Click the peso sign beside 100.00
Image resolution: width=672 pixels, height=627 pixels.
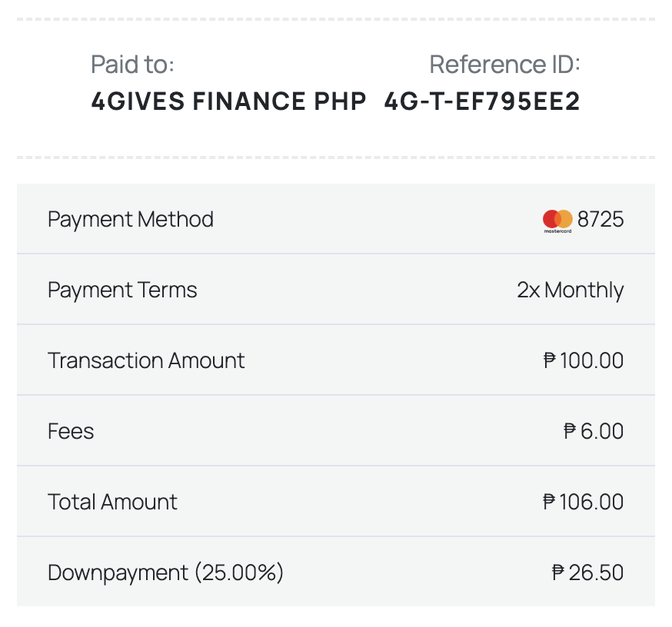pyautogui.click(x=550, y=361)
